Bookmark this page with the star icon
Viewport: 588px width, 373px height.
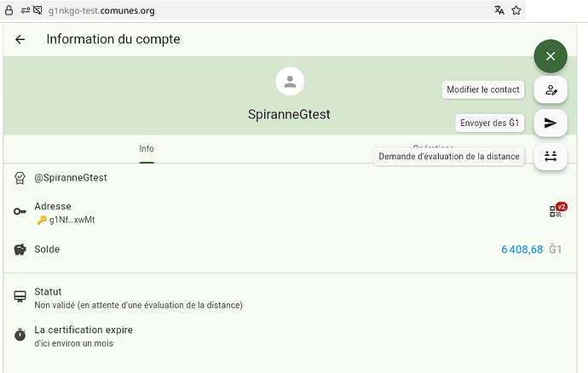tap(516, 10)
